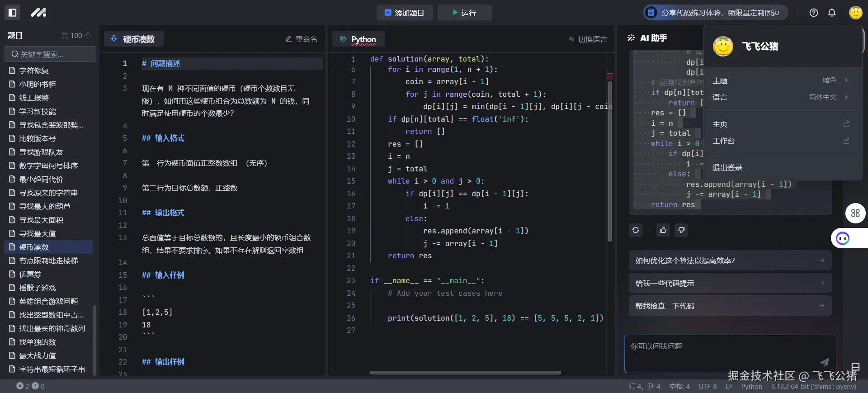Open 主页 external link icon
868x393 pixels.
(x=846, y=124)
